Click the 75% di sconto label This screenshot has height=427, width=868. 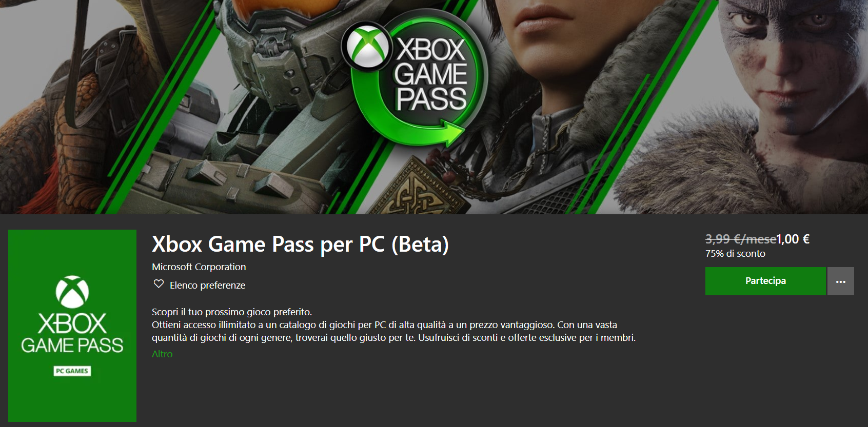735,253
